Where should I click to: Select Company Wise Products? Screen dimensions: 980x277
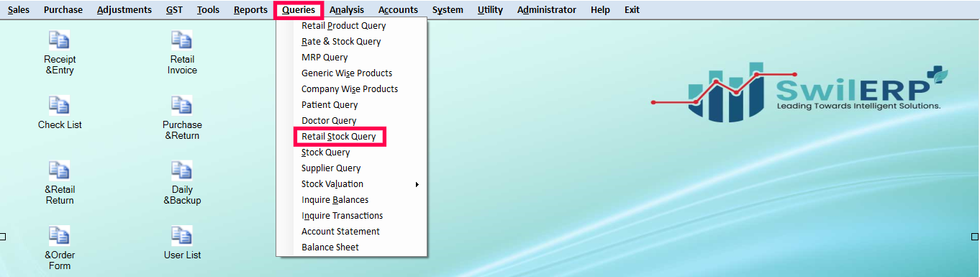pyautogui.click(x=352, y=89)
